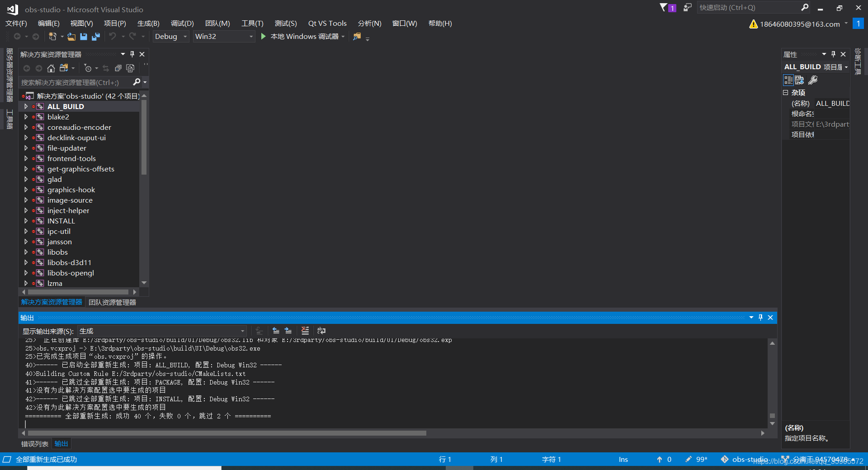Switch to the 错误列表 tab

click(35, 444)
